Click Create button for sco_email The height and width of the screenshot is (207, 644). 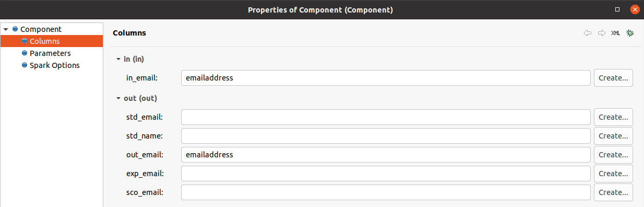tap(613, 192)
